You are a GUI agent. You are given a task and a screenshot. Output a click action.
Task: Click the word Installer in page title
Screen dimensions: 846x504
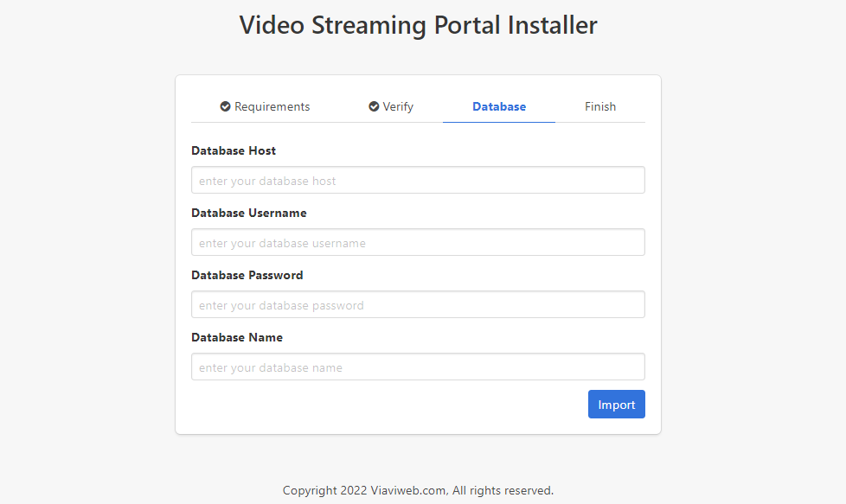pos(552,25)
